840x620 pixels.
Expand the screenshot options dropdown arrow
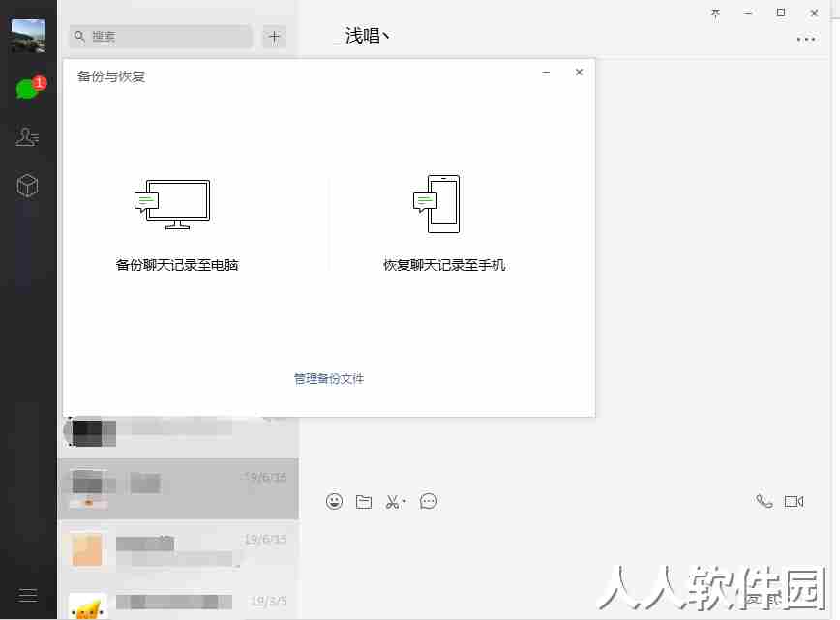[404, 501]
